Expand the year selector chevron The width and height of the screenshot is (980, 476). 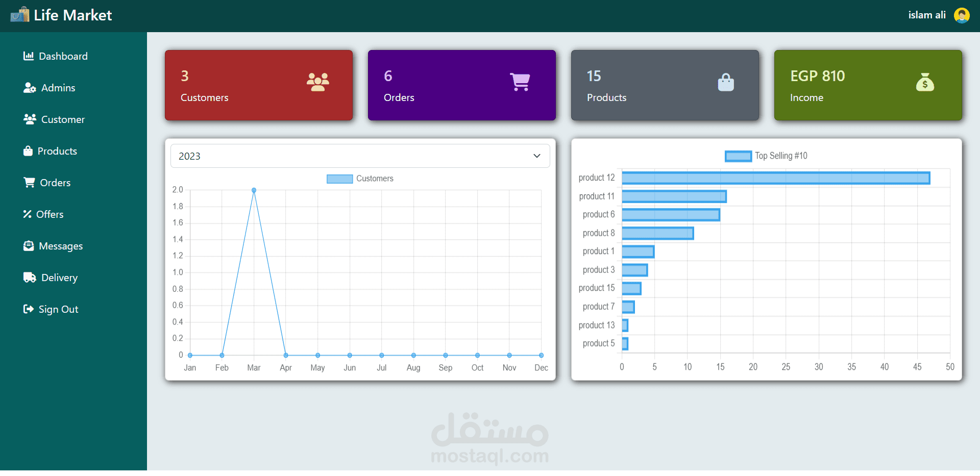click(x=536, y=156)
